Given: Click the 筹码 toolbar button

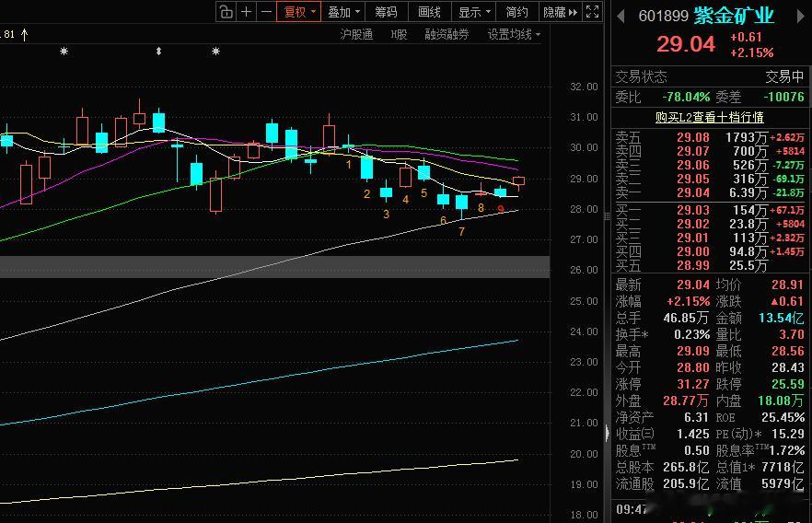Looking at the screenshot, I should pyautogui.click(x=387, y=11).
